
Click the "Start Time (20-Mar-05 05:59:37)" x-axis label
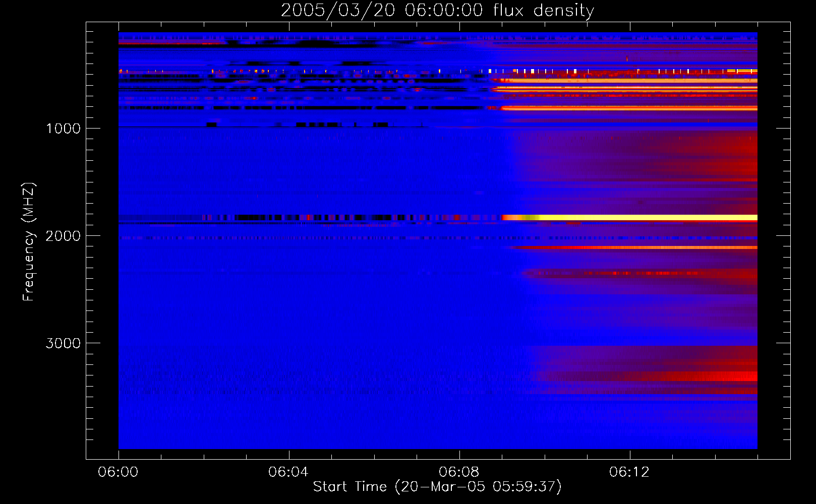[437, 487]
